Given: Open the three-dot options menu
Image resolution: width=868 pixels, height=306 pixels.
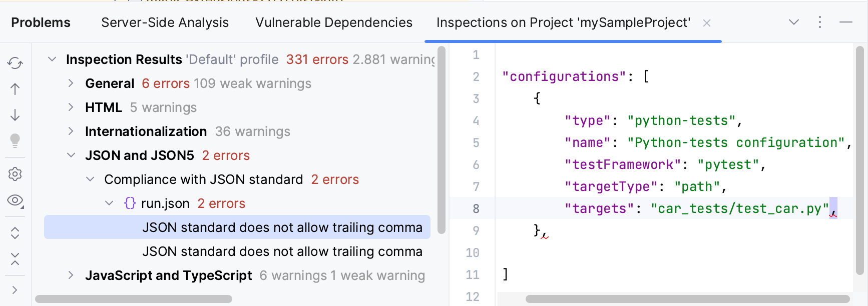Looking at the screenshot, I should pyautogui.click(x=819, y=22).
